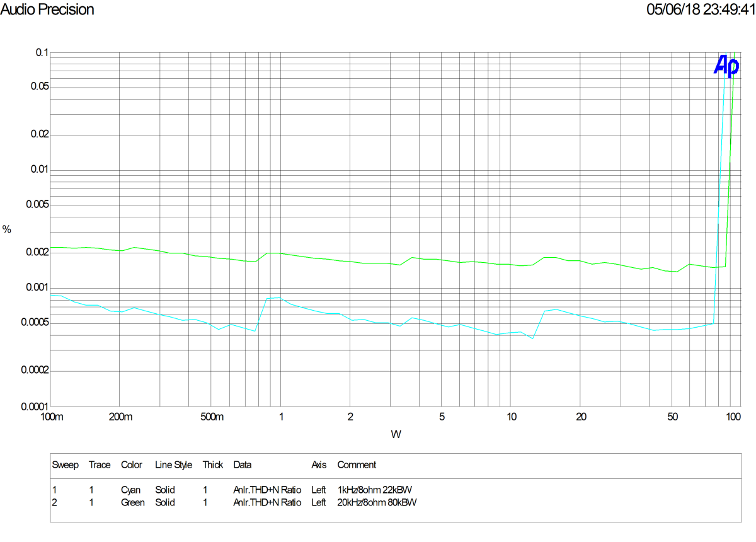Click the Axis column header
Viewport: 756px width, 542px height.
click(x=319, y=465)
